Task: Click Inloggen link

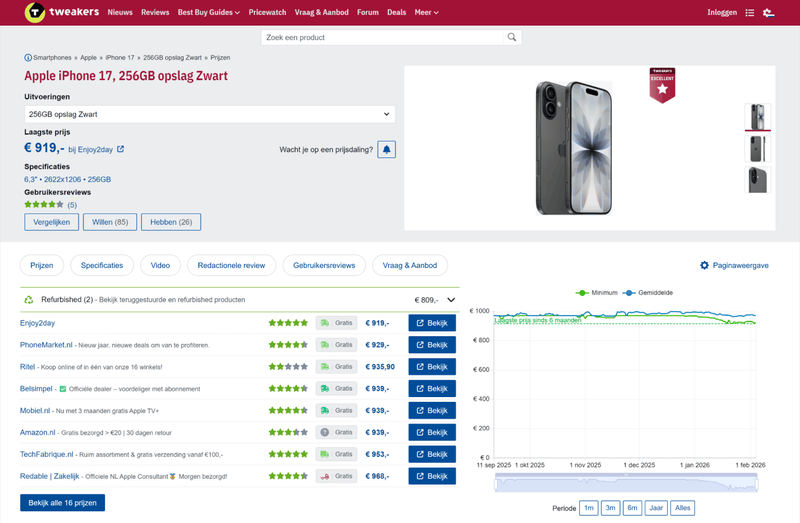Action: click(722, 12)
